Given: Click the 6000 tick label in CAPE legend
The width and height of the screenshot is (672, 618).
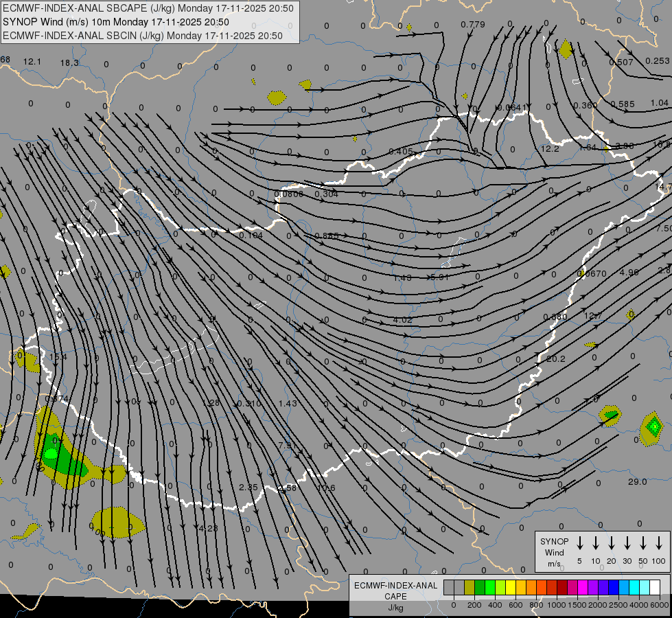Looking at the screenshot, I should pyautogui.click(x=660, y=605).
